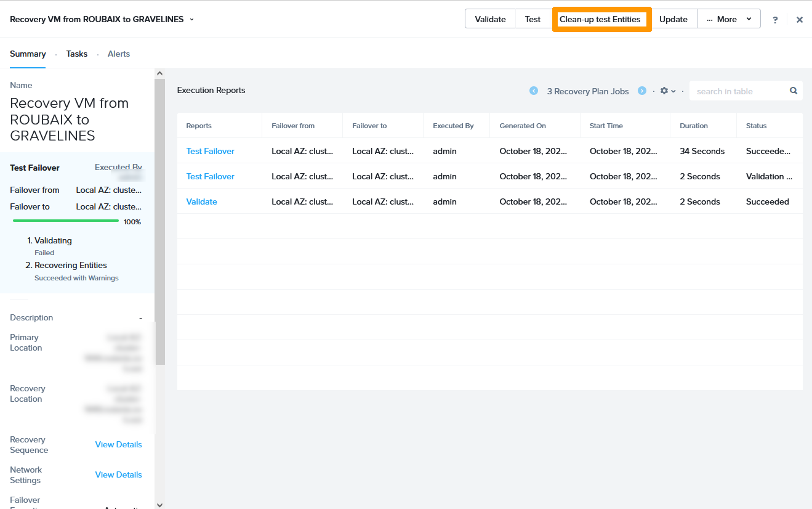The width and height of the screenshot is (812, 509).
Task: Open the first Test Failover report
Action: click(x=211, y=152)
